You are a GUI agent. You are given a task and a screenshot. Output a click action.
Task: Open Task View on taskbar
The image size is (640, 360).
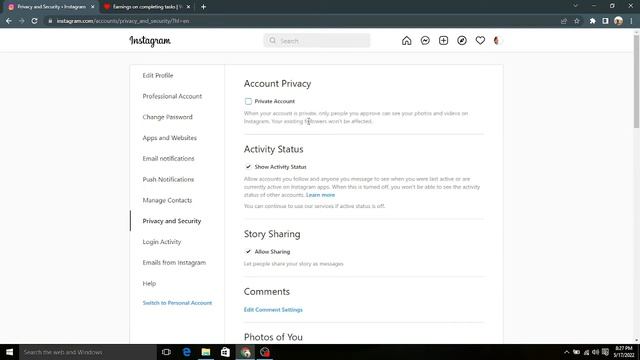tap(166, 352)
